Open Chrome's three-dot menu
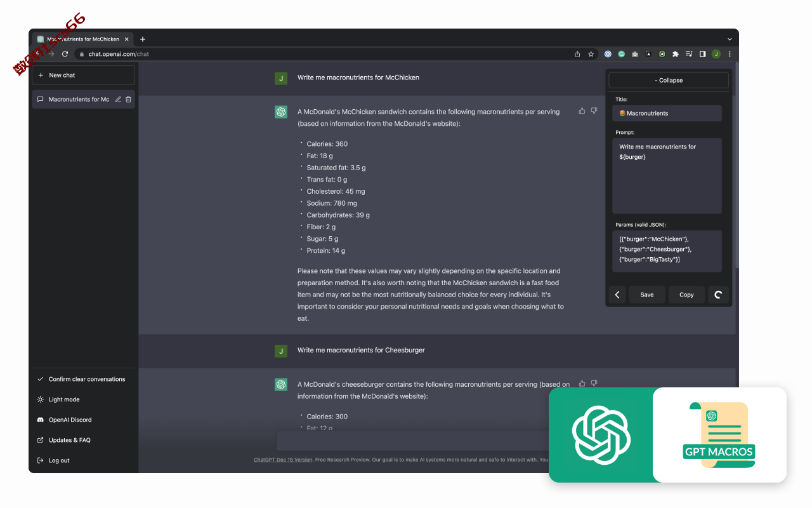 pyautogui.click(x=730, y=54)
